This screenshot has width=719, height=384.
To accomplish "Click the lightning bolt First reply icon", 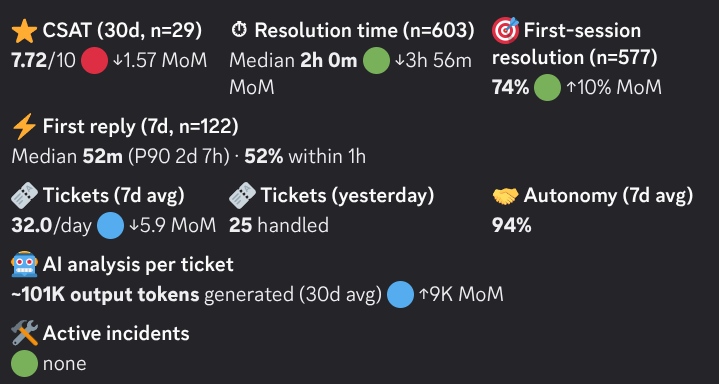I will pos(24,127).
